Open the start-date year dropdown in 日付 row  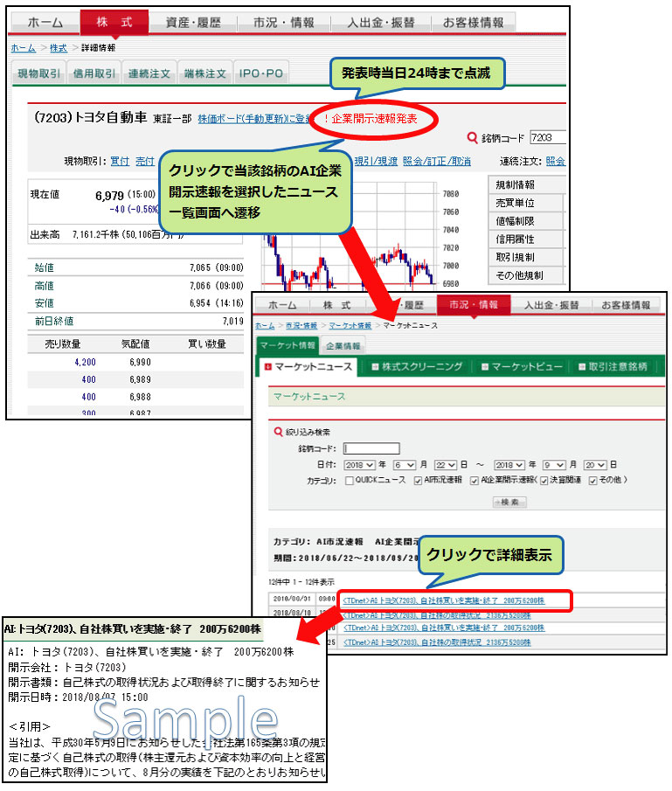(x=360, y=465)
